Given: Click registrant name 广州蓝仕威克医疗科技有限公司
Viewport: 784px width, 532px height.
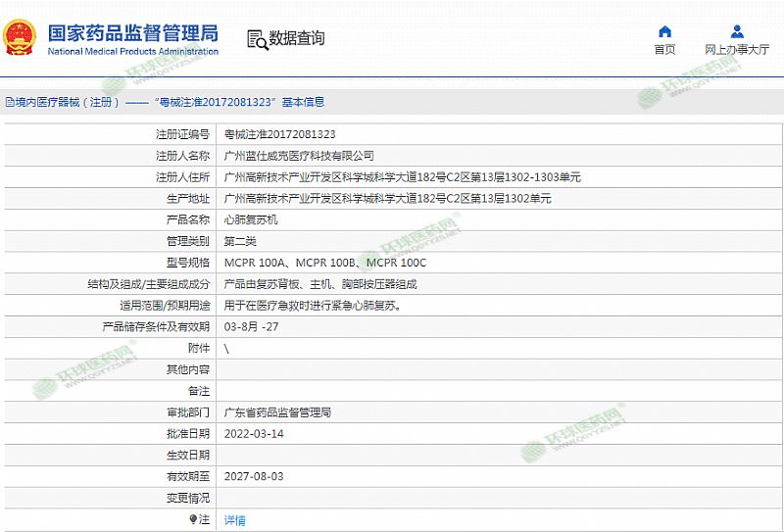Looking at the screenshot, I should coord(299,156).
